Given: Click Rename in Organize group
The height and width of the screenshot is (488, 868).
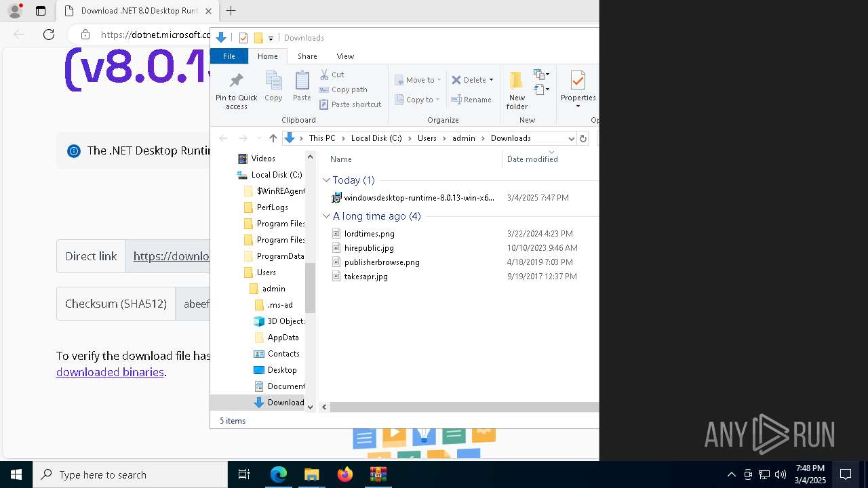Looking at the screenshot, I should [x=472, y=100].
